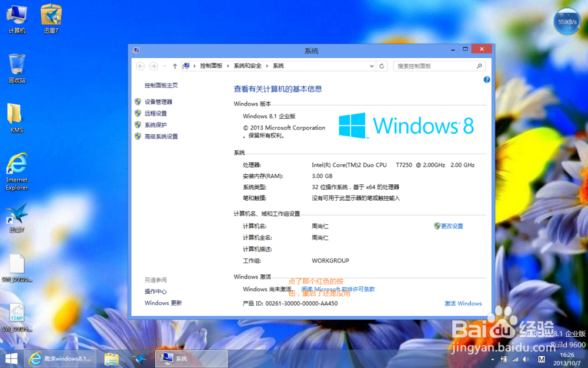This screenshot has width=588, height=368.
Task: Click 激活 Windows link
Action: click(463, 303)
